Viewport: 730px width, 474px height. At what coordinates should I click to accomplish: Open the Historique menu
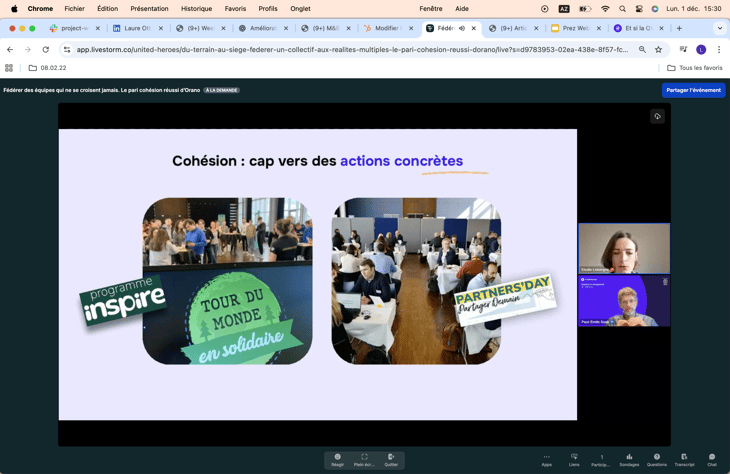point(196,8)
